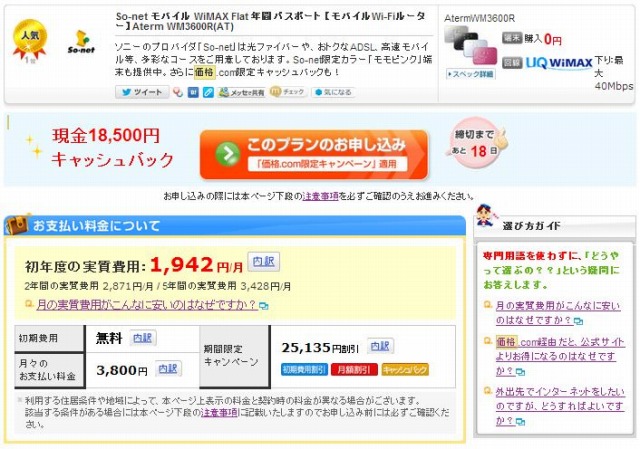Open 内訳 beside 3,800円 monthly fee
This screenshot has height=449, width=640.
point(168,369)
